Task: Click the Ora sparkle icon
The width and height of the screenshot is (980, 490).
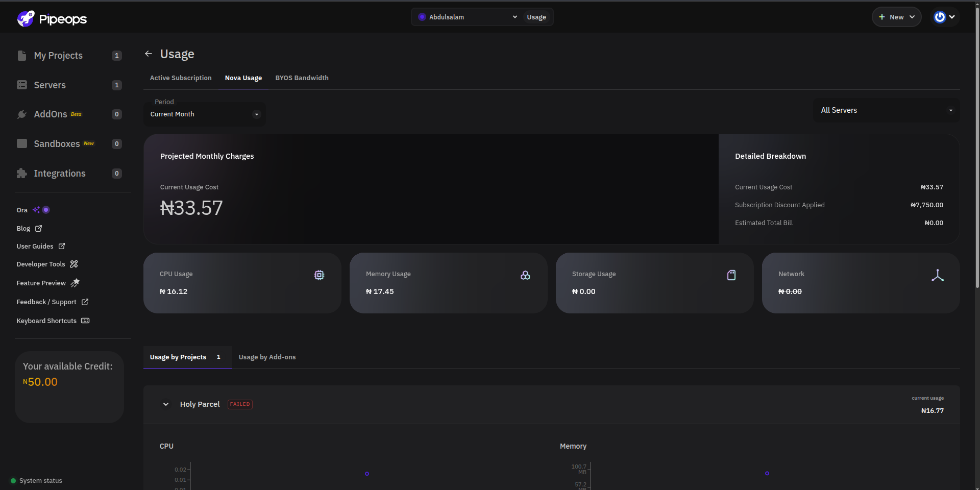Action: pos(36,210)
